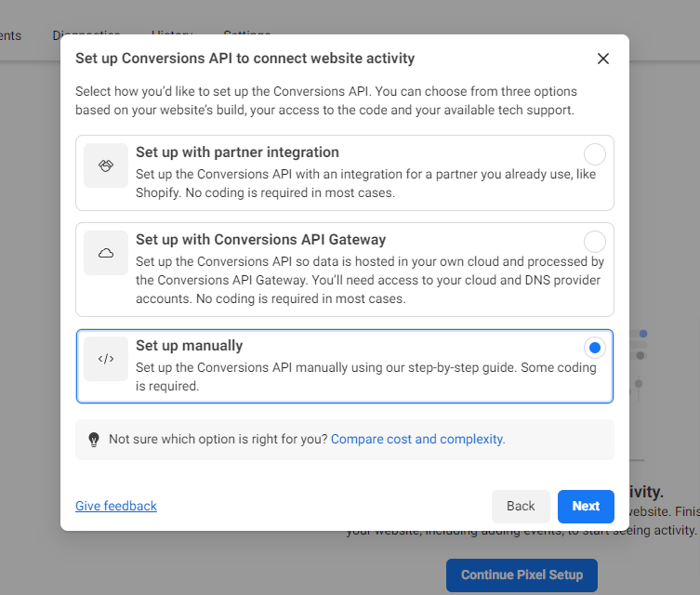Click the Set up with Conversions API Gateway title
Image resolution: width=700 pixels, height=595 pixels.
(260, 240)
